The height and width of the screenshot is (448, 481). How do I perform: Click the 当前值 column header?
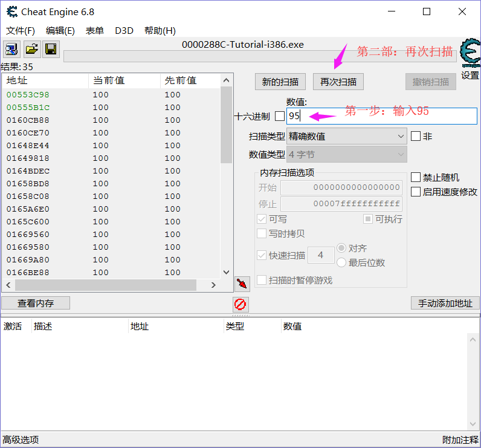coord(124,80)
